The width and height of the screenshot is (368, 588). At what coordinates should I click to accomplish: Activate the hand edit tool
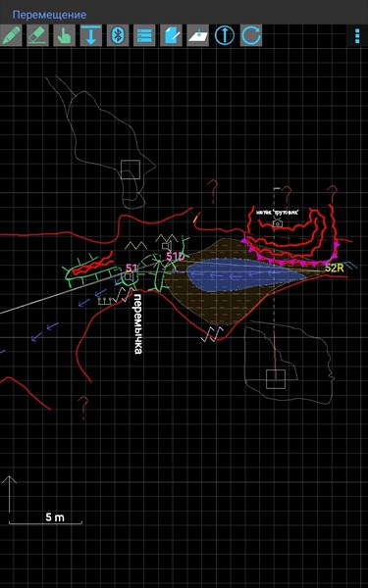(x=64, y=35)
